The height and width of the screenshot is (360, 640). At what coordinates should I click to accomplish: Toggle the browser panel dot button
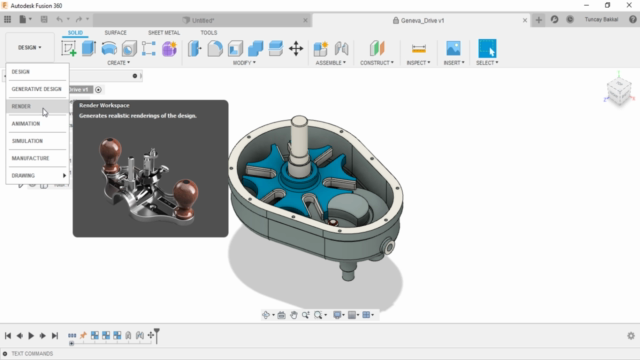(x=135, y=76)
